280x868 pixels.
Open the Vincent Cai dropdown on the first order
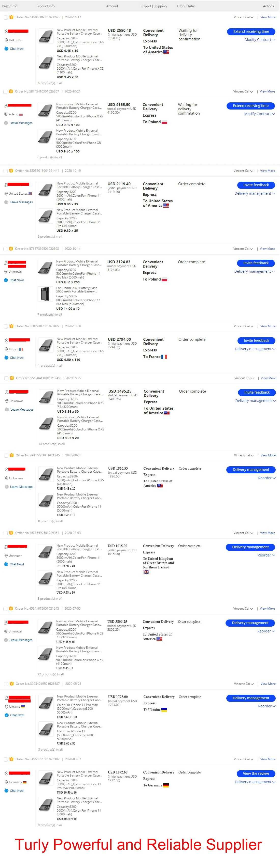point(243,17)
